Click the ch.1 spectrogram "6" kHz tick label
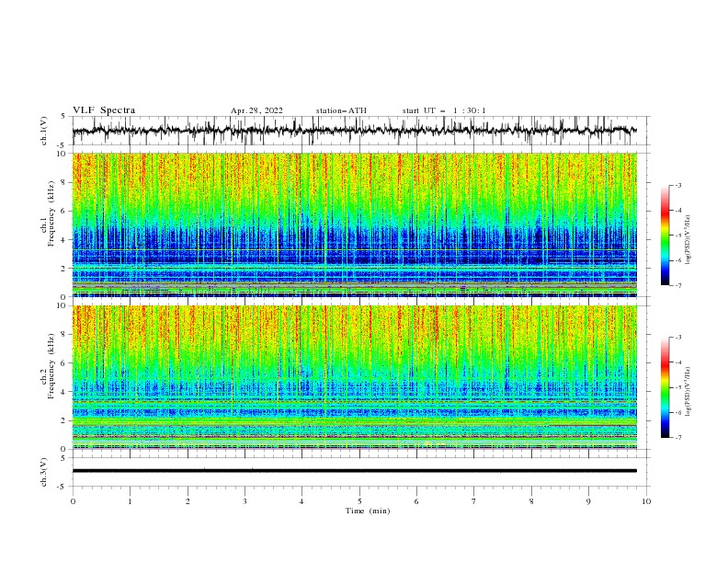Image resolution: width=728 pixels, height=563 pixels. [x=64, y=211]
